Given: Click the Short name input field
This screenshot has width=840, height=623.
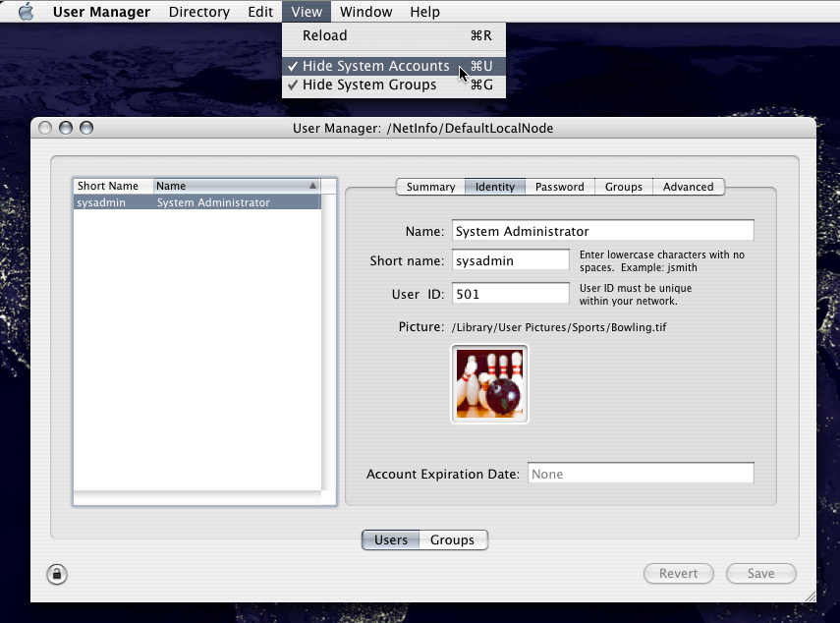Looking at the screenshot, I should pos(511,260).
